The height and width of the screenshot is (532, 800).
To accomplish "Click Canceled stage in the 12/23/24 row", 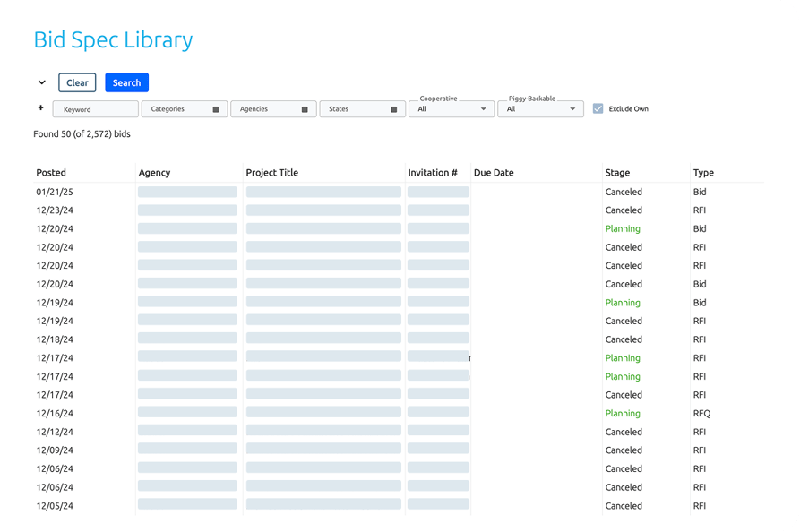I will pos(624,210).
